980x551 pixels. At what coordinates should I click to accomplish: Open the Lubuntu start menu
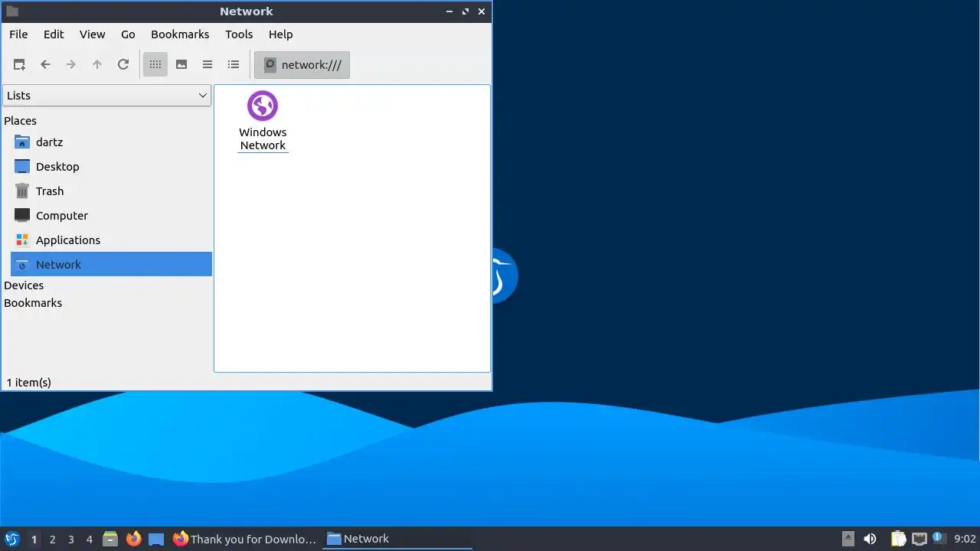[x=12, y=539]
